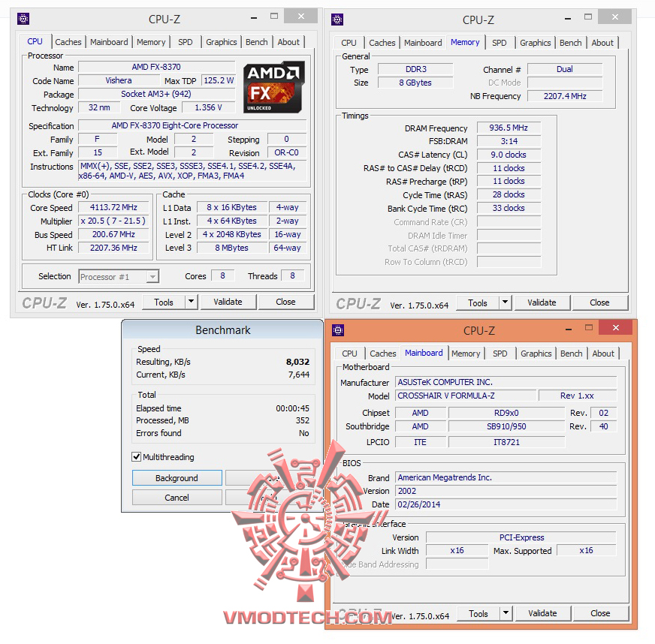
Task: Click Tools button in CPU window
Action: (x=164, y=302)
